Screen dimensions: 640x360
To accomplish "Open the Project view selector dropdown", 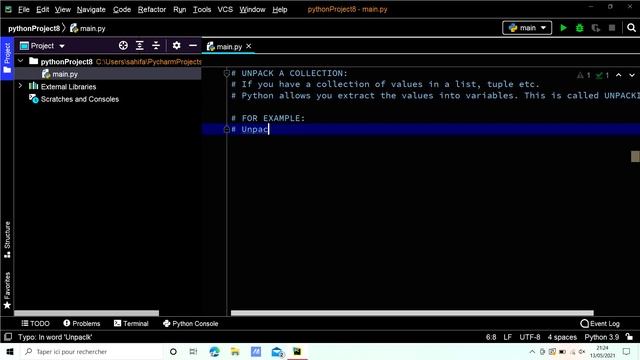I will 42,46.
